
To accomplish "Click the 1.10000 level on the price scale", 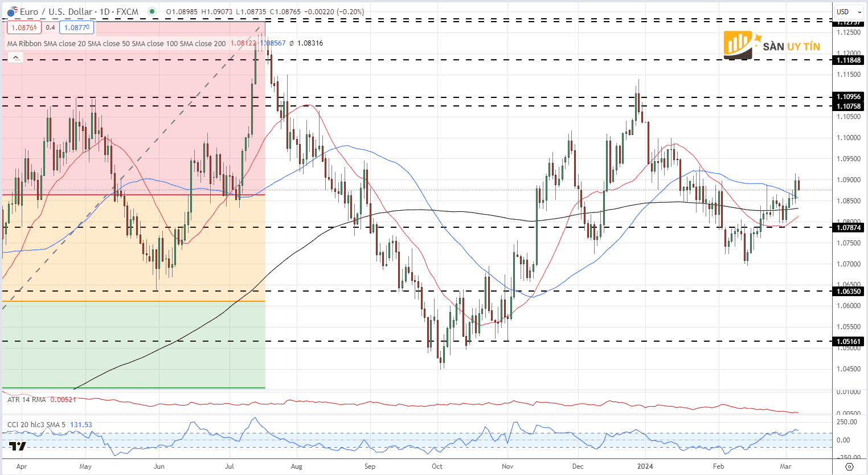I will coord(848,138).
